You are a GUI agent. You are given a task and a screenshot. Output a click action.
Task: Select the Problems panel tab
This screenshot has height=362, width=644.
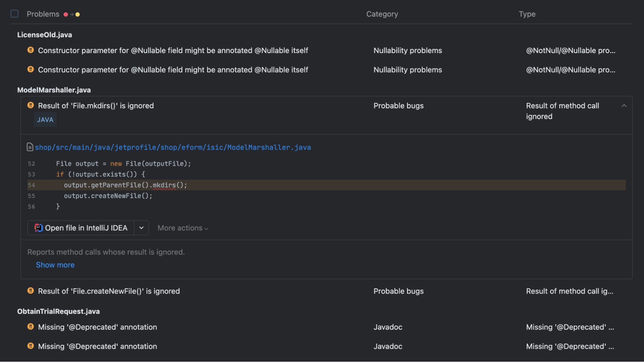pyautogui.click(x=43, y=13)
